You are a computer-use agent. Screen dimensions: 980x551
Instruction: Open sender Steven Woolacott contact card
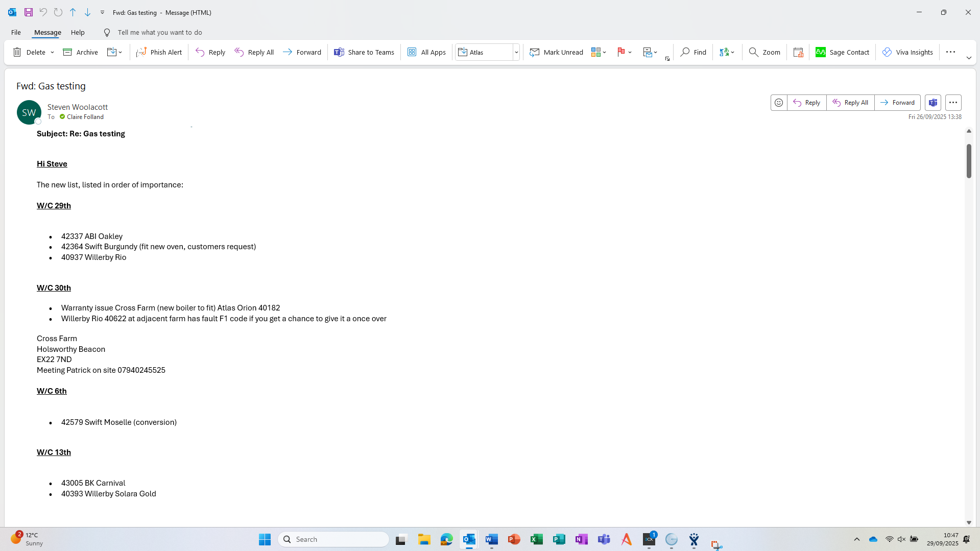(x=78, y=107)
